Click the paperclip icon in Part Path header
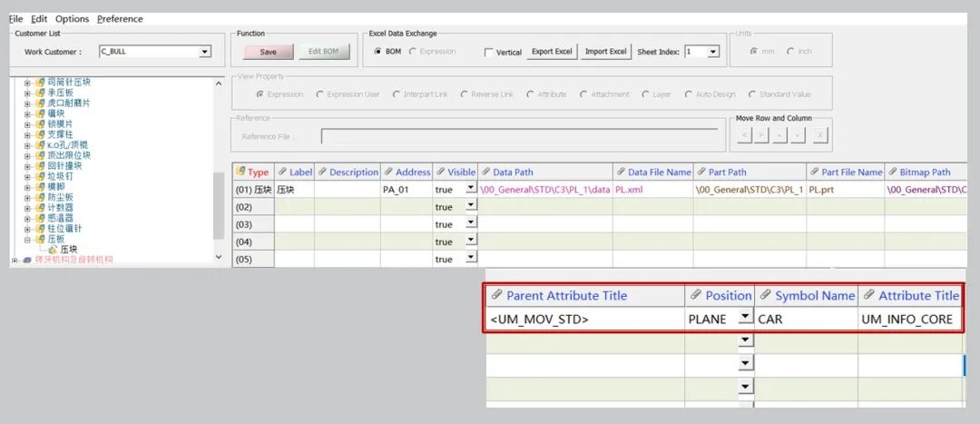Screen dimensions: 980x424 pos(701,172)
